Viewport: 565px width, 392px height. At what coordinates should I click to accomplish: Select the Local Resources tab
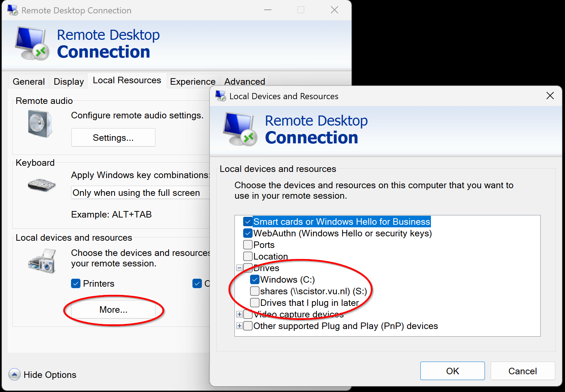point(127,80)
